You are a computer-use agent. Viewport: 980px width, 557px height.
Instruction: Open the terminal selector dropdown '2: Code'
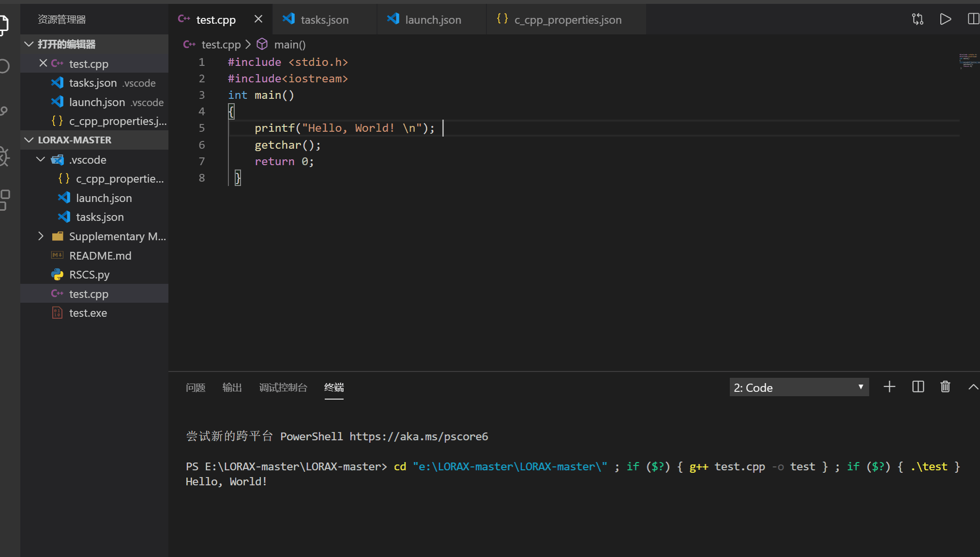coord(799,387)
